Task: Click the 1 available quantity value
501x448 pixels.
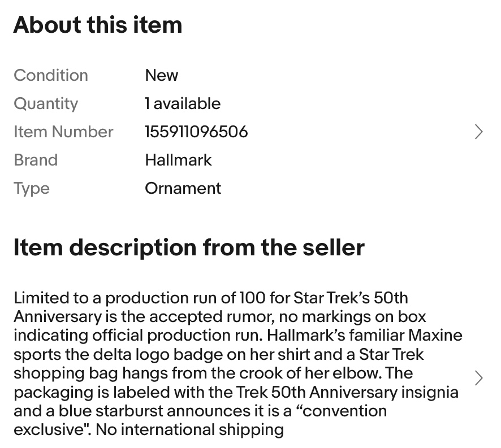Action: pyautogui.click(x=183, y=103)
